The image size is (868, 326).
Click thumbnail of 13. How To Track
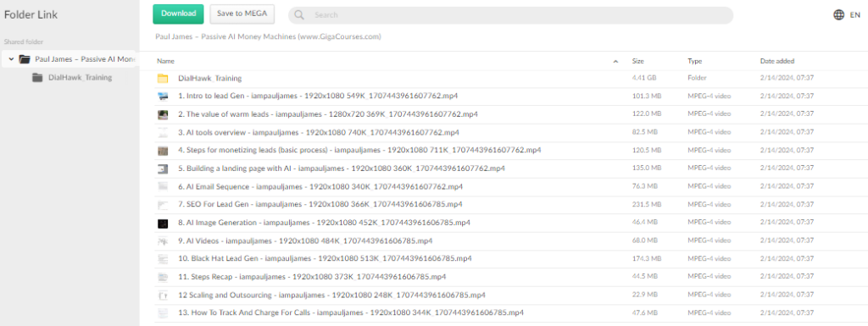162,313
